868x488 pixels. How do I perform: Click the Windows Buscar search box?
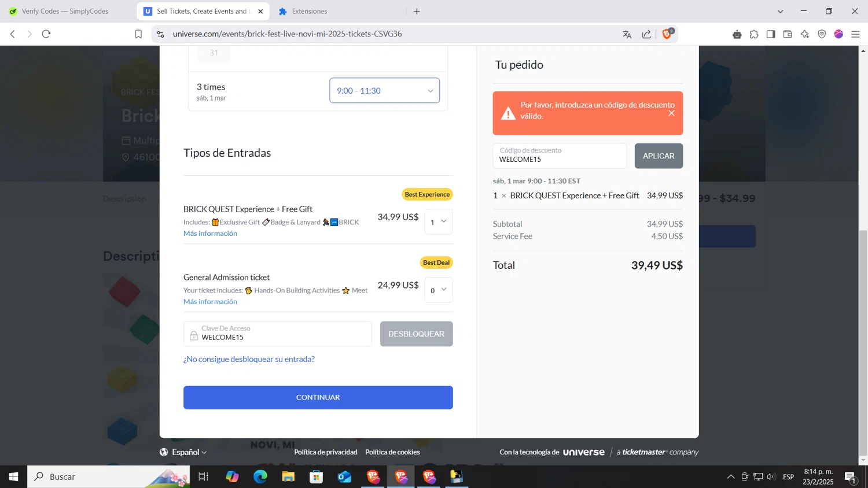point(109,476)
